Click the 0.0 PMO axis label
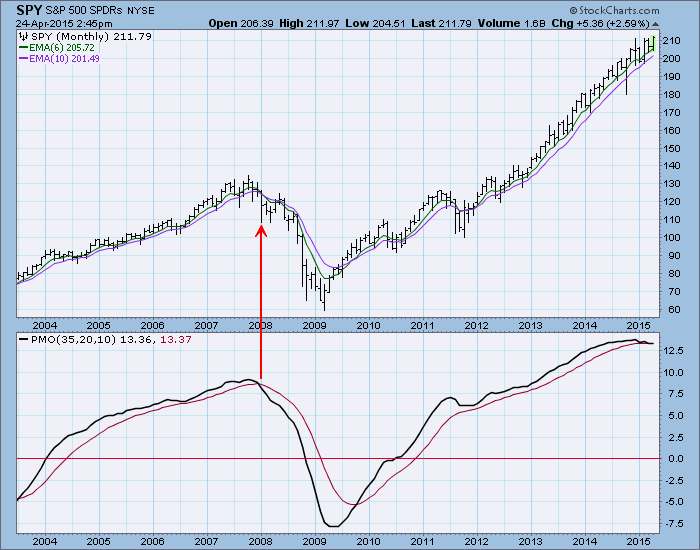The width and height of the screenshot is (700, 550). (x=676, y=458)
